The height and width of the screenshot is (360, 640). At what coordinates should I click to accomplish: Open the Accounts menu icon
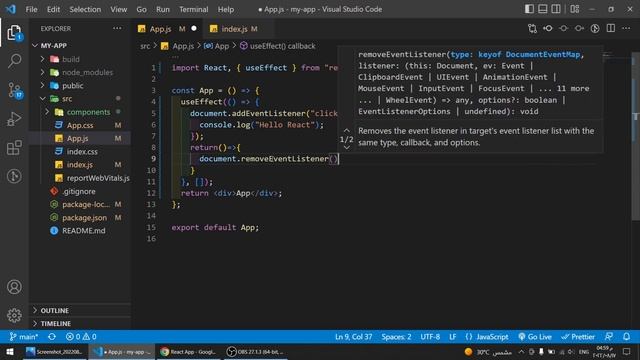[x=14, y=287]
